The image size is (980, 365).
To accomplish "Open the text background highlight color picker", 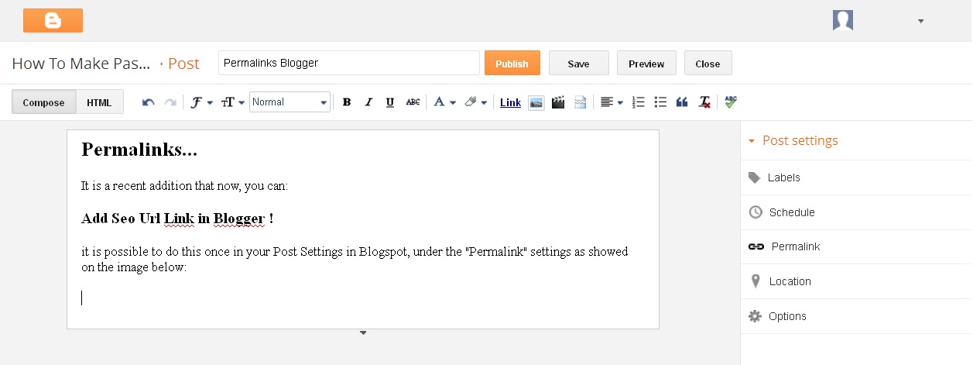I will (x=475, y=102).
